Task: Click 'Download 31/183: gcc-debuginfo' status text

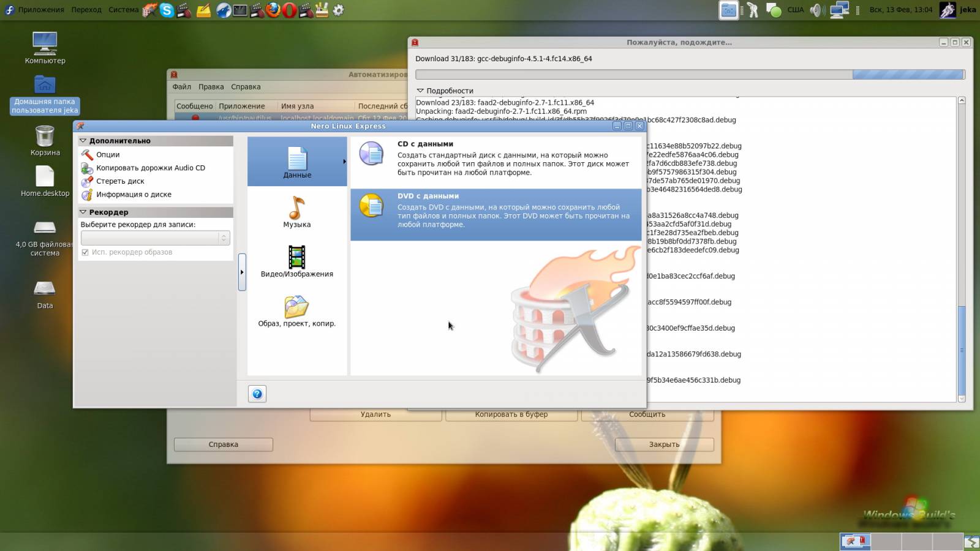Action: (503, 59)
